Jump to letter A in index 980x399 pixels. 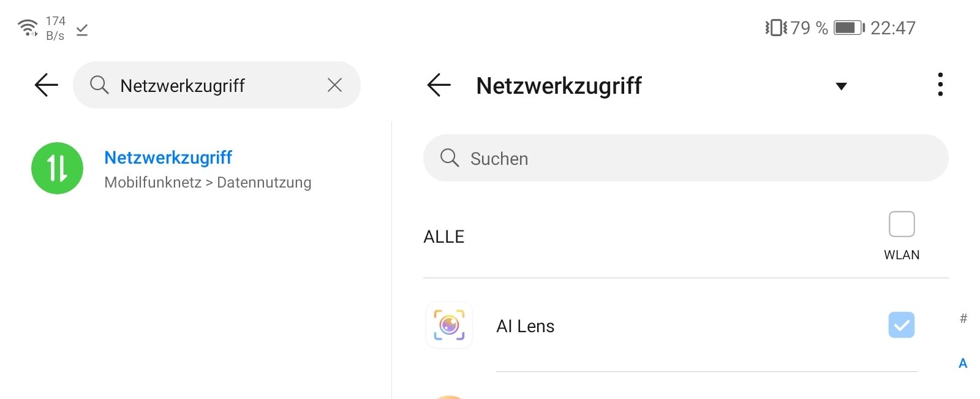tap(963, 363)
